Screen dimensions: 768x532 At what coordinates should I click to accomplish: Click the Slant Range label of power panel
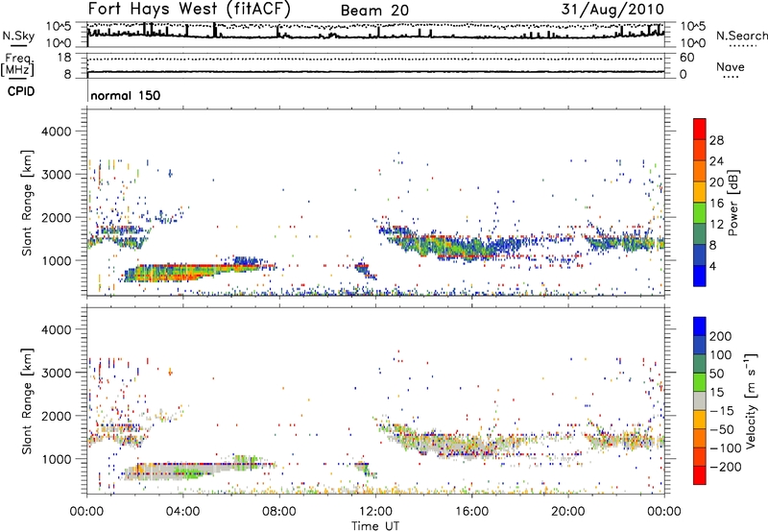pyautogui.click(x=27, y=203)
